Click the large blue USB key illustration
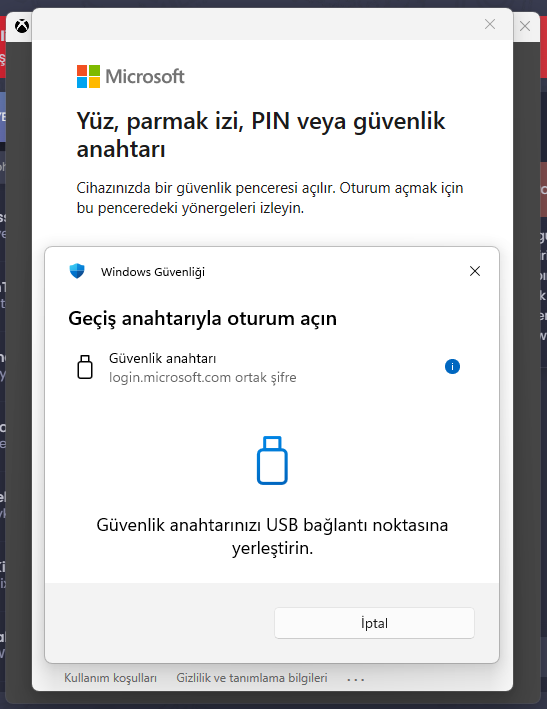 point(272,460)
